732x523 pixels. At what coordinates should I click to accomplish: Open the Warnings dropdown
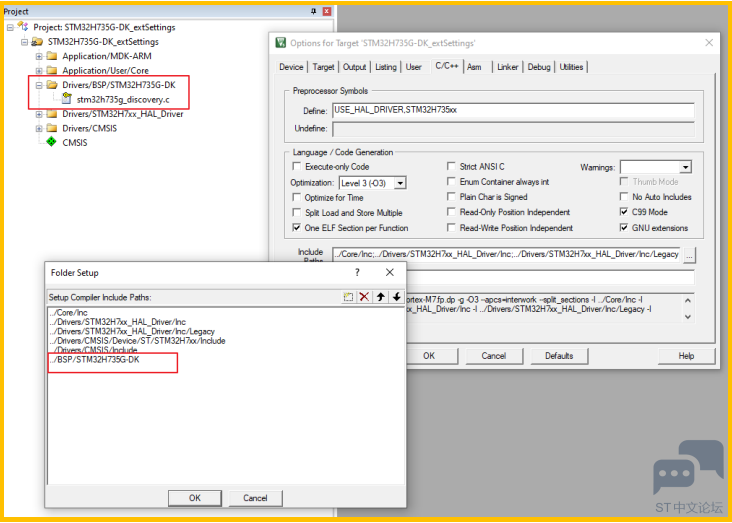click(685, 167)
